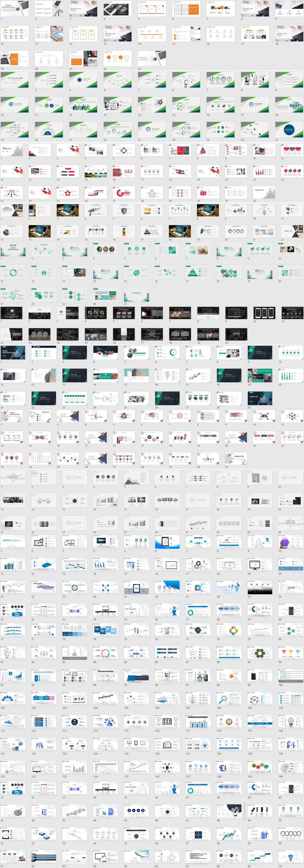
Task: Select the dark slide with three phones
Action: coord(264,313)
